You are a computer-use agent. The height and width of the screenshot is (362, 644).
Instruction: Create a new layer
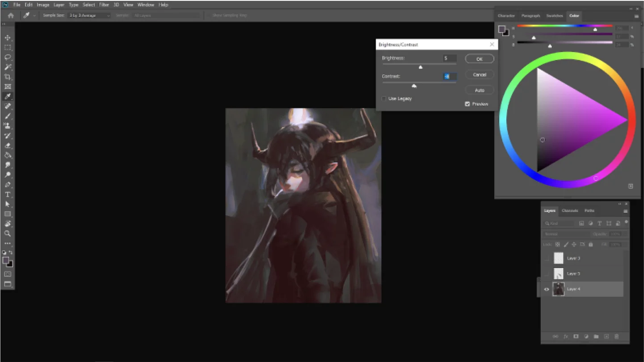[x=606, y=337]
